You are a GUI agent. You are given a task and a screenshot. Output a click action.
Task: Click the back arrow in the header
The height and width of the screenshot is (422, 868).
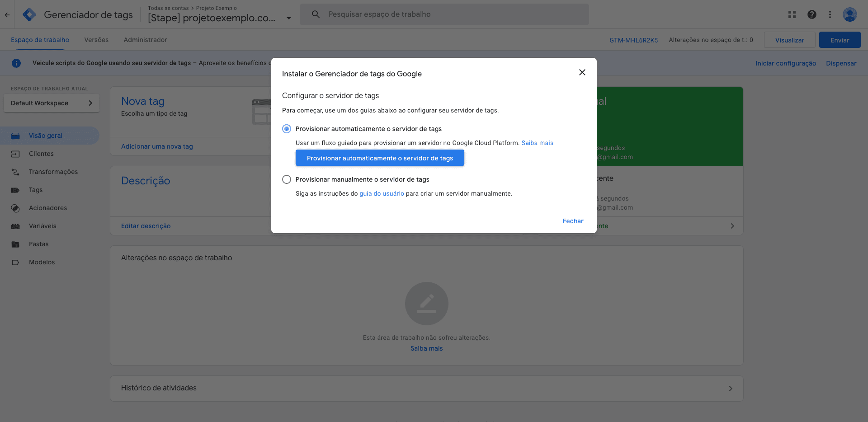(x=7, y=14)
